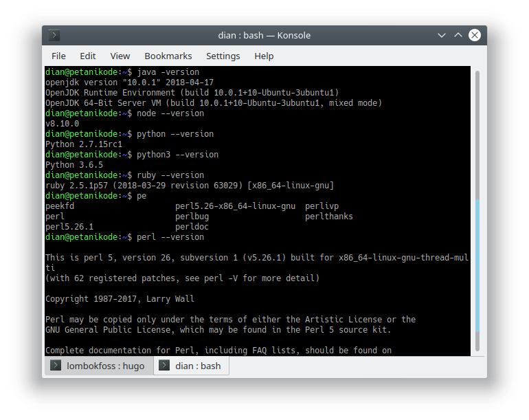Screen dimensions: 529x420
Task: Click 'perl5.26.1' in the completion list
Action: (x=69, y=227)
